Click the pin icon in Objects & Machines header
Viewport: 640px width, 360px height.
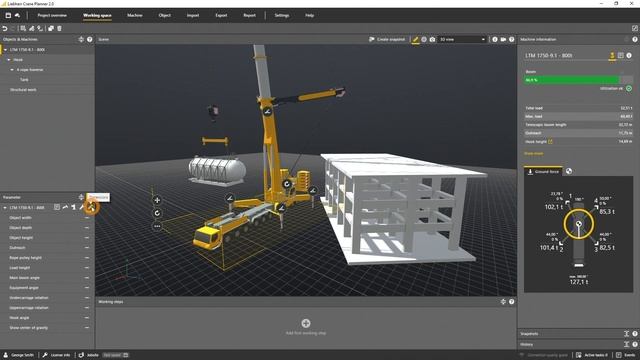81,40
